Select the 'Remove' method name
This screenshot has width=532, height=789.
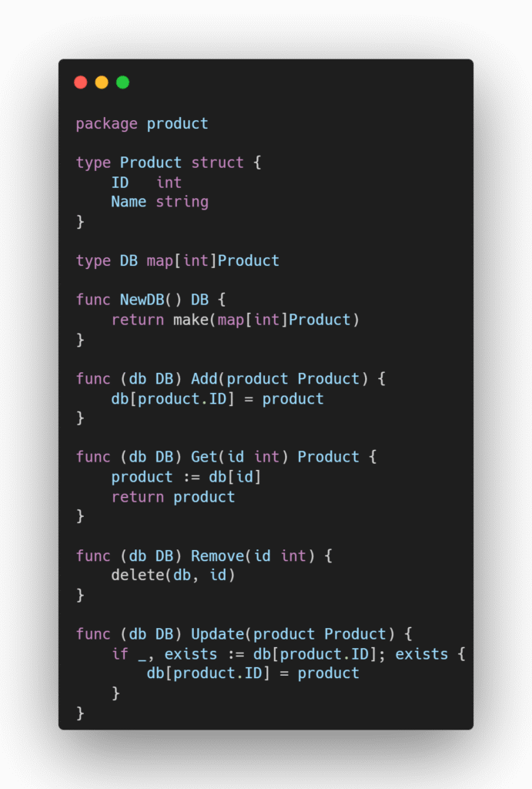(x=217, y=556)
